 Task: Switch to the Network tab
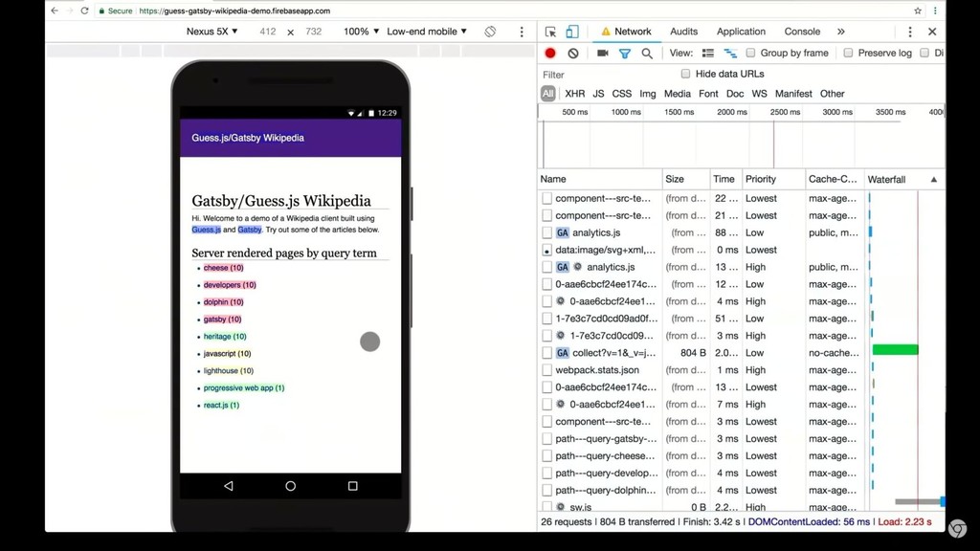pos(633,32)
